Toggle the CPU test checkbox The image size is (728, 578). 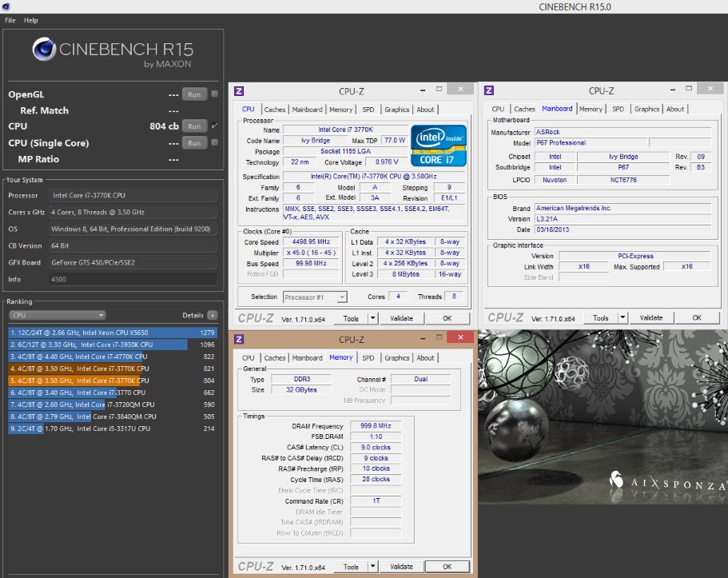coord(214,126)
